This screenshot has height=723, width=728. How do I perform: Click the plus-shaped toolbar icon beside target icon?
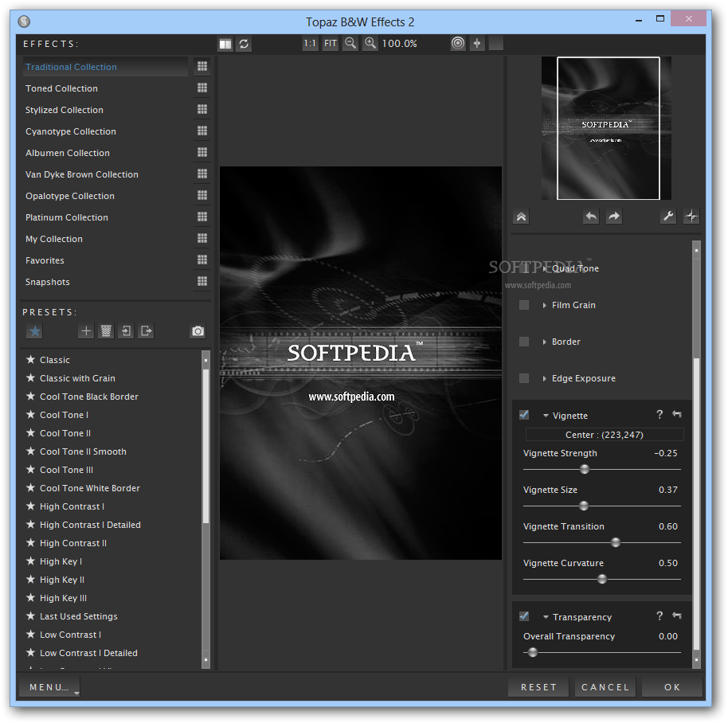pyautogui.click(x=477, y=43)
